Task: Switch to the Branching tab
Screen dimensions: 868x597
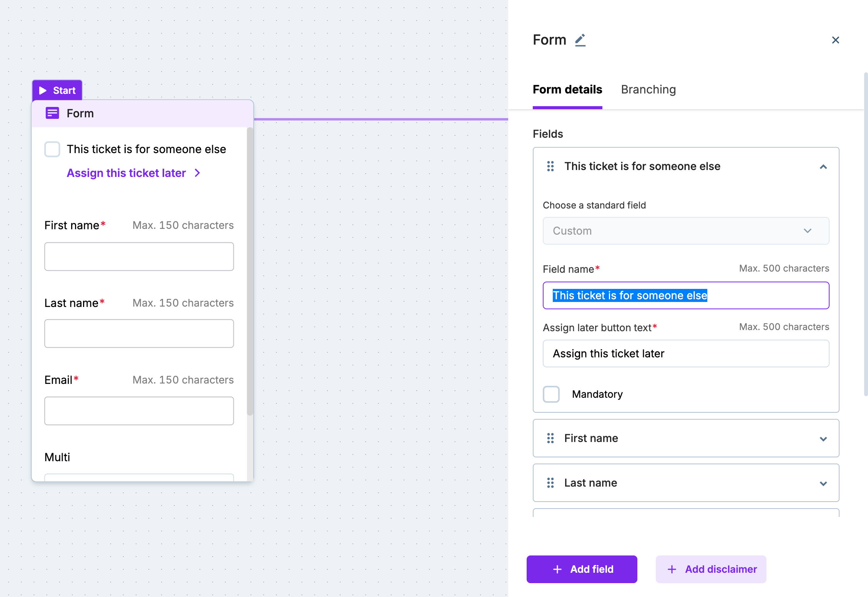Action: (x=648, y=90)
